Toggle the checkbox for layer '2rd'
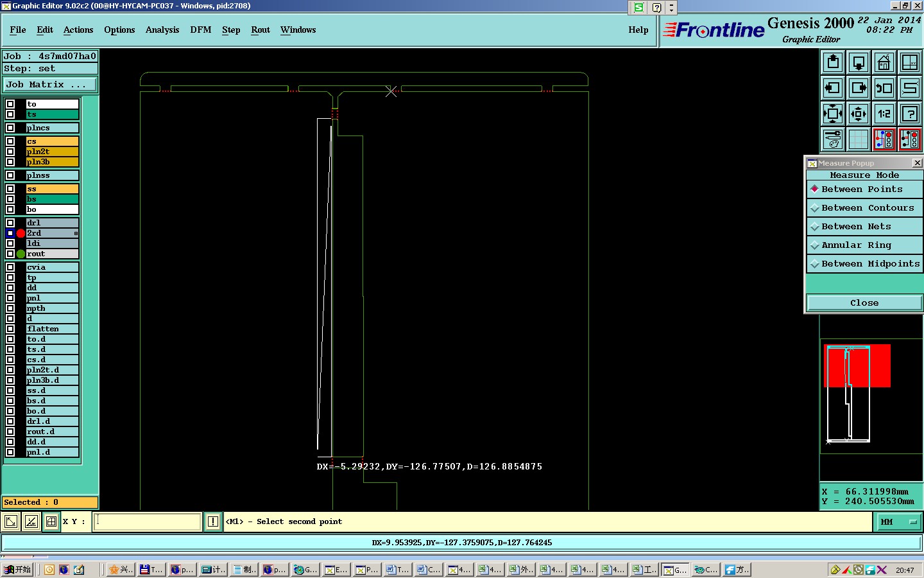The height and width of the screenshot is (578, 924). 10,233
